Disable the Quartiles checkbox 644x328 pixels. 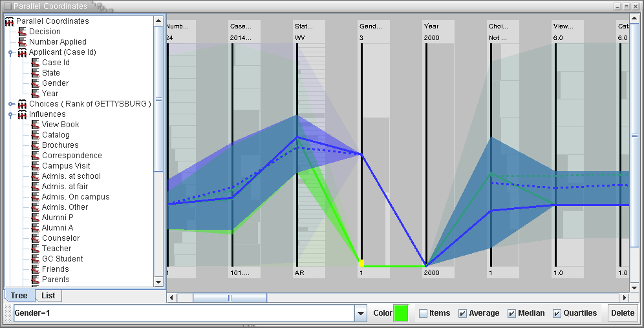(557, 313)
